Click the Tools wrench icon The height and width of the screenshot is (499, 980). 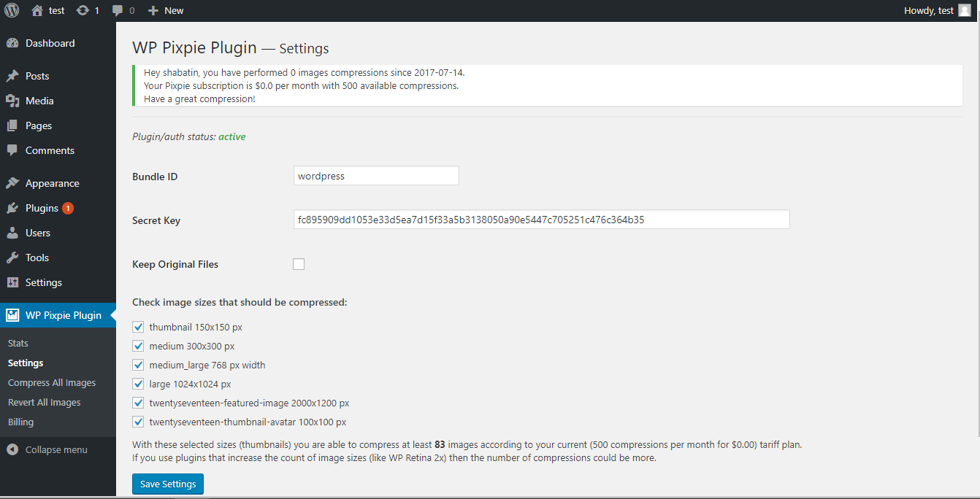pos(12,258)
